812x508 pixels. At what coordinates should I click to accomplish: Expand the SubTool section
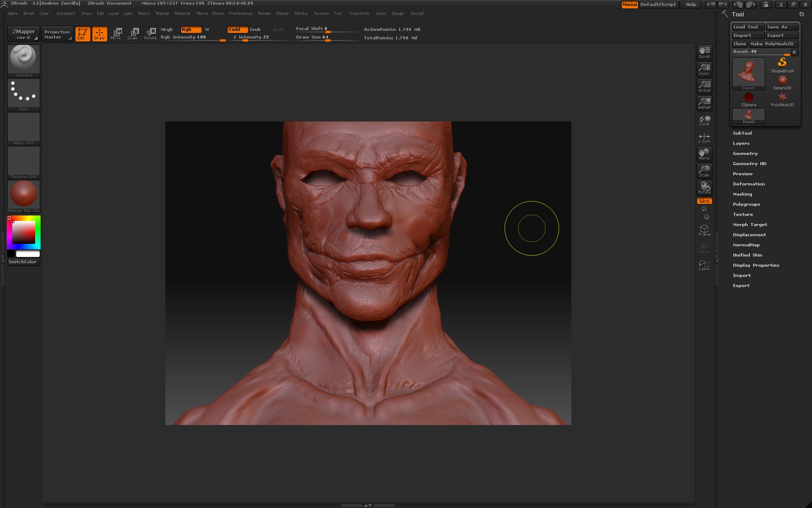click(x=742, y=133)
